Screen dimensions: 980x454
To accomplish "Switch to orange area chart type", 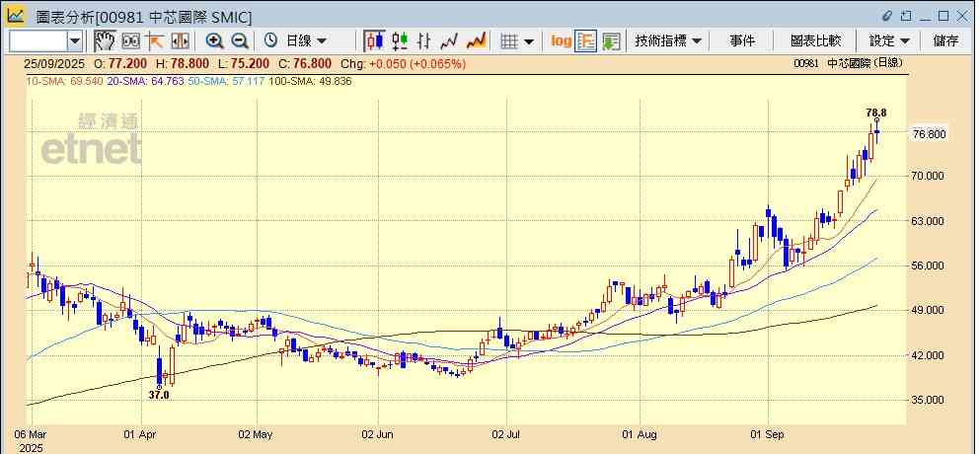I will pyautogui.click(x=477, y=41).
